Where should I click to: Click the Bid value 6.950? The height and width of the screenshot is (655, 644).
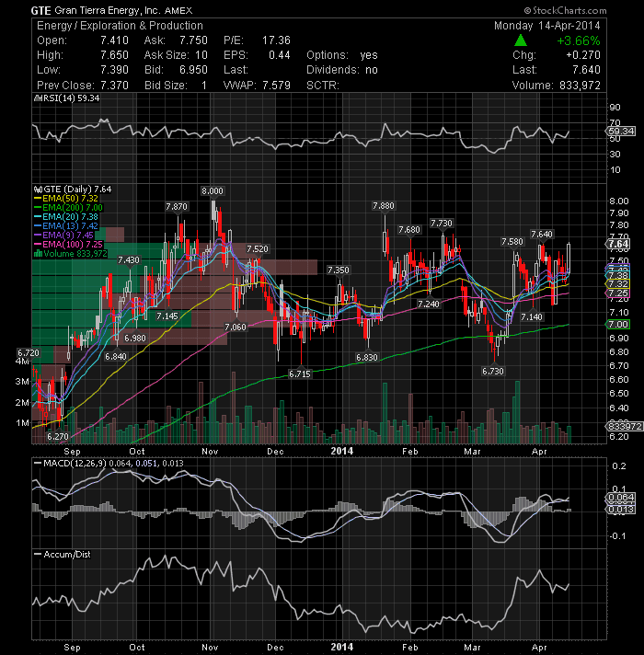click(193, 70)
